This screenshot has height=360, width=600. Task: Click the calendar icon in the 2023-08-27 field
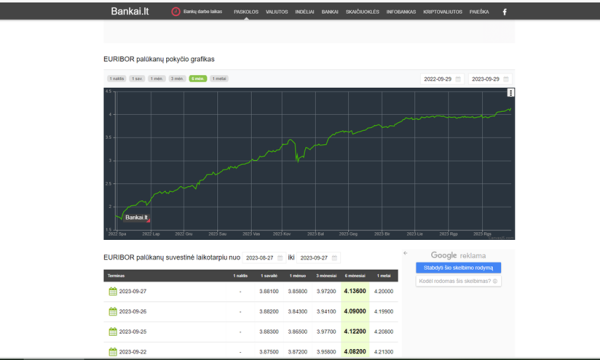tap(280, 258)
